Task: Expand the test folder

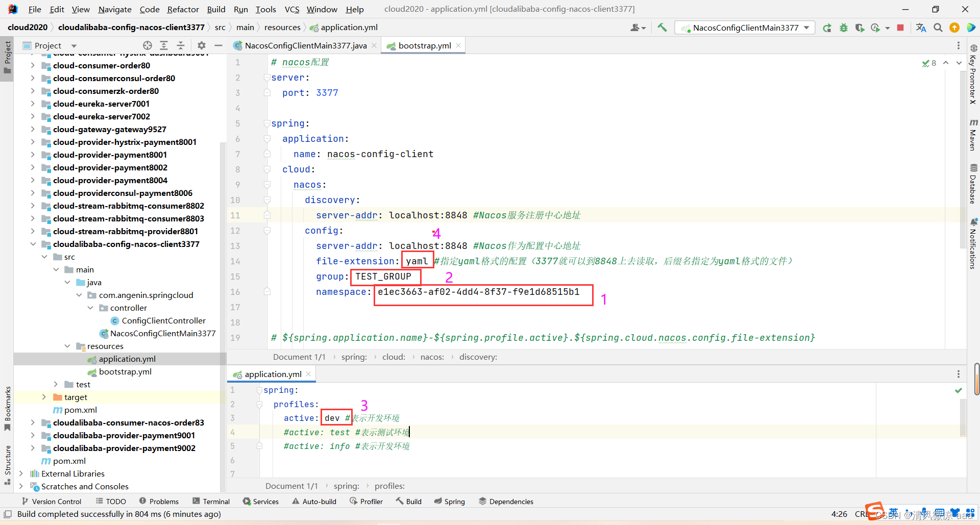Action: click(56, 384)
